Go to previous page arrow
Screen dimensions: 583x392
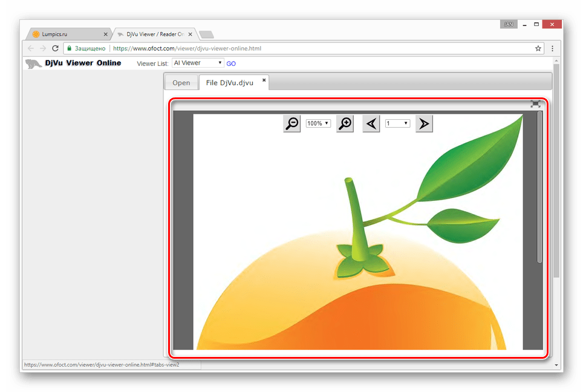click(371, 123)
